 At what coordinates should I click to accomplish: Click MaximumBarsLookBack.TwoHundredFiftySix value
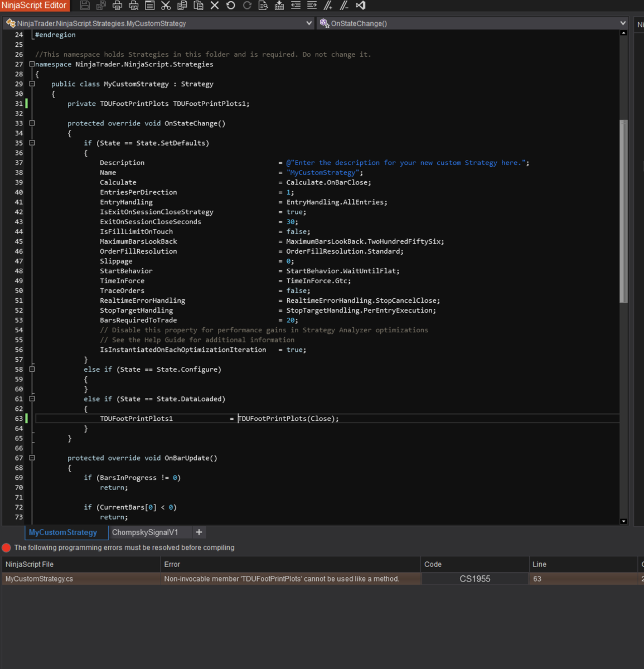365,241
